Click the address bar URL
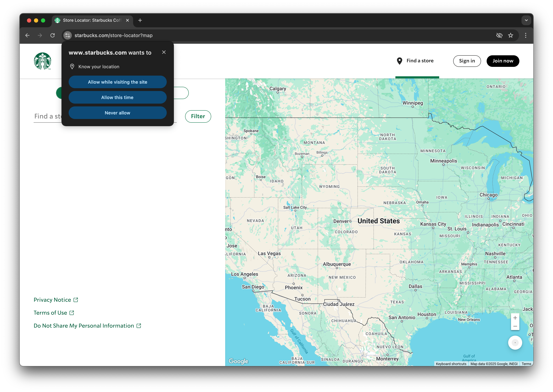Screen dimensions: 553x392 coord(113,36)
